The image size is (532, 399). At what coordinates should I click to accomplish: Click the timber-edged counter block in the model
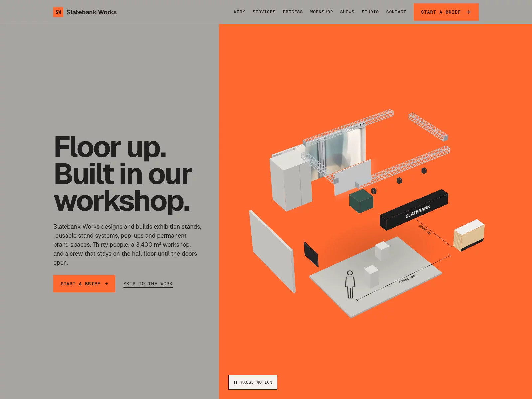[x=469, y=235]
